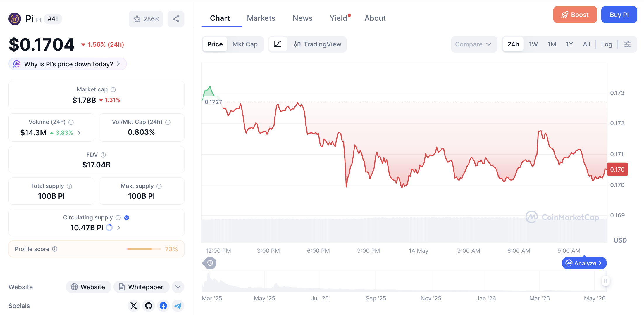Click the Circulating supply info icon
Image resolution: width=644 pixels, height=315 pixels.
click(x=118, y=217)
